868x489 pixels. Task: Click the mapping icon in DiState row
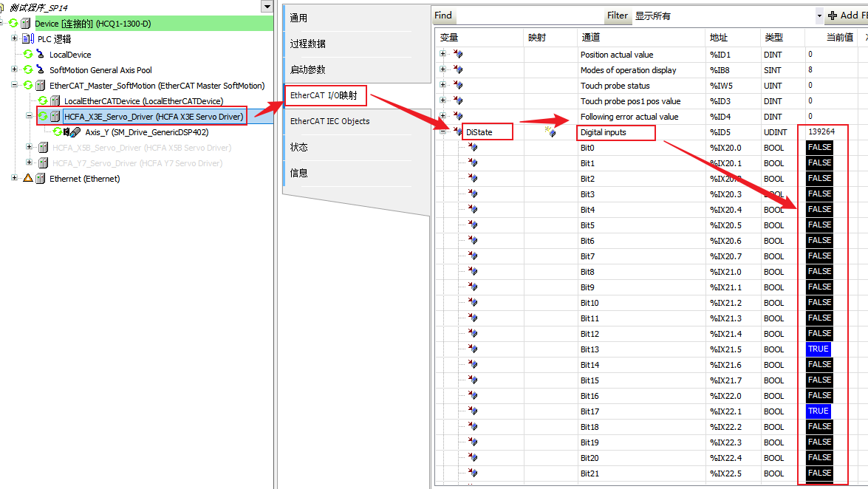(x=550, y=131)
